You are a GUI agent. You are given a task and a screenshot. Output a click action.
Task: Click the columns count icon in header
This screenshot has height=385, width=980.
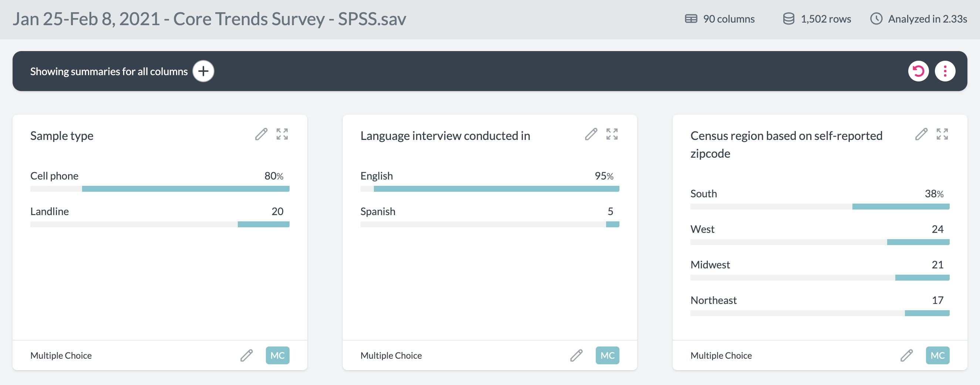click(690, 18)
